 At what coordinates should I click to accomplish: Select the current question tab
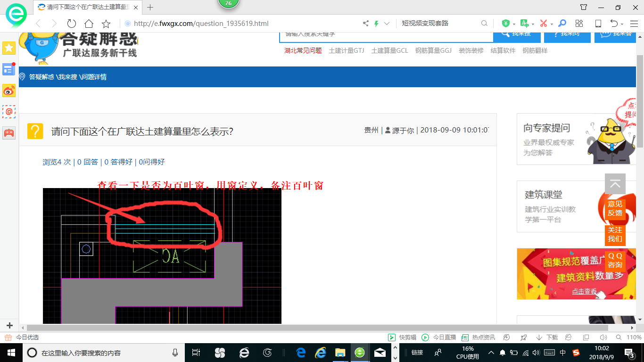(x=87, y=7)
